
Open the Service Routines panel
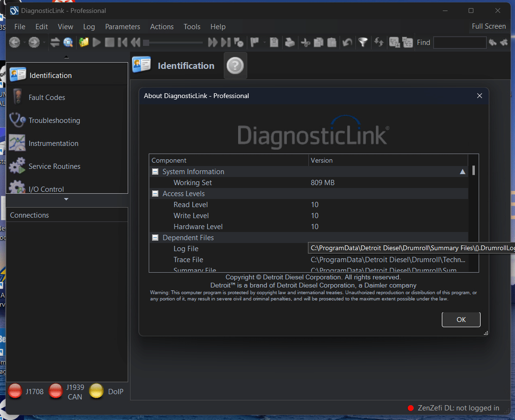17,166
